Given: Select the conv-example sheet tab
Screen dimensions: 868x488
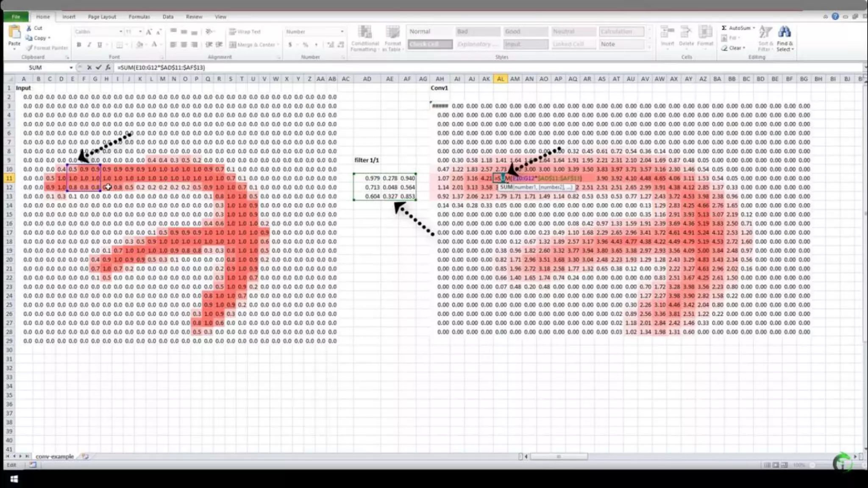Looking at the screenshot, I should coord(54,456).
